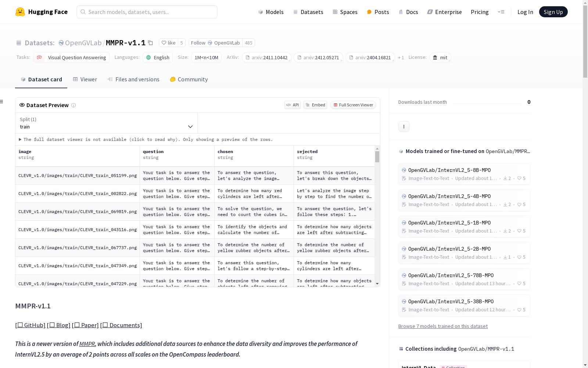This screenshot has width=588, height=368.
Task: Click the Hugging Face logo icon
Action: click(x=20, y=12)
